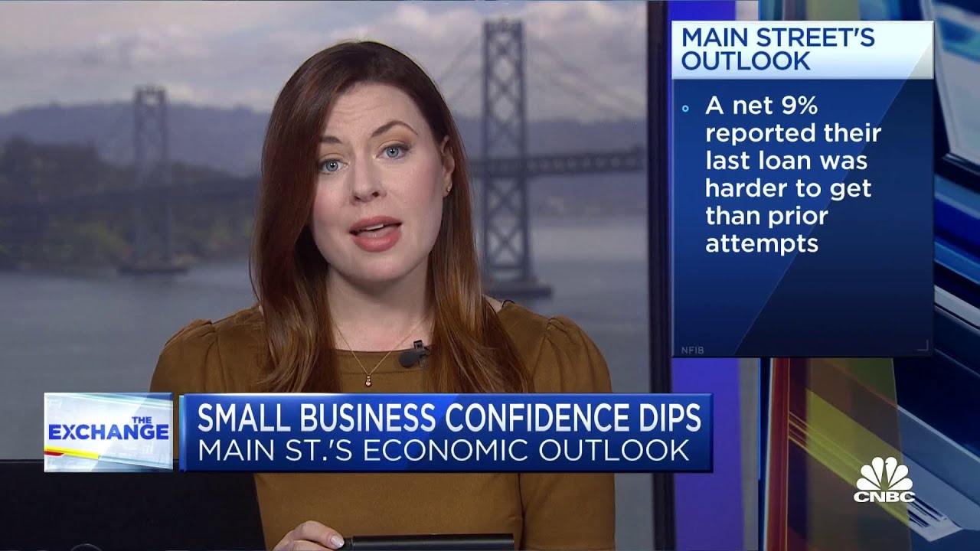Click the CNBC peacock logo
Screen dimensions: 980x551
coord(884,480)
